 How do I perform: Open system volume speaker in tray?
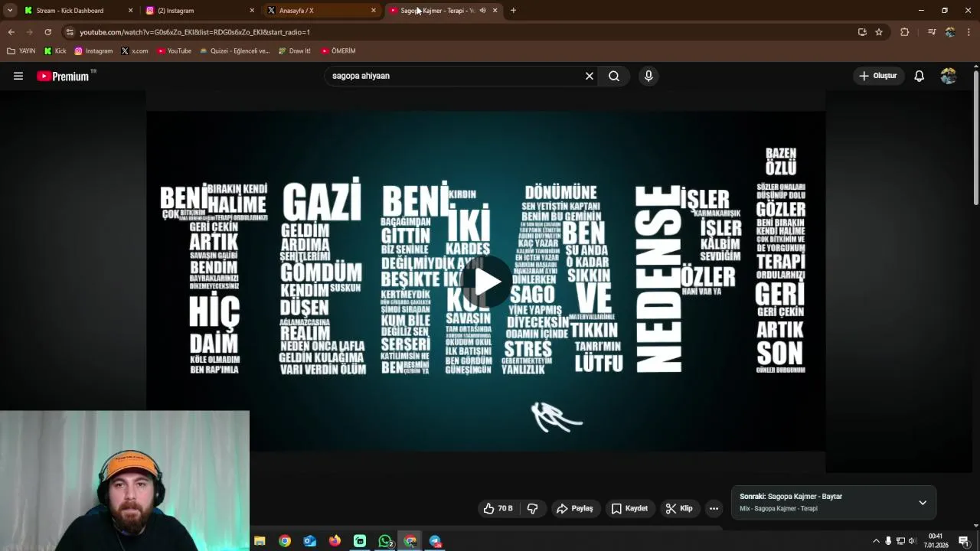[912, 541]
